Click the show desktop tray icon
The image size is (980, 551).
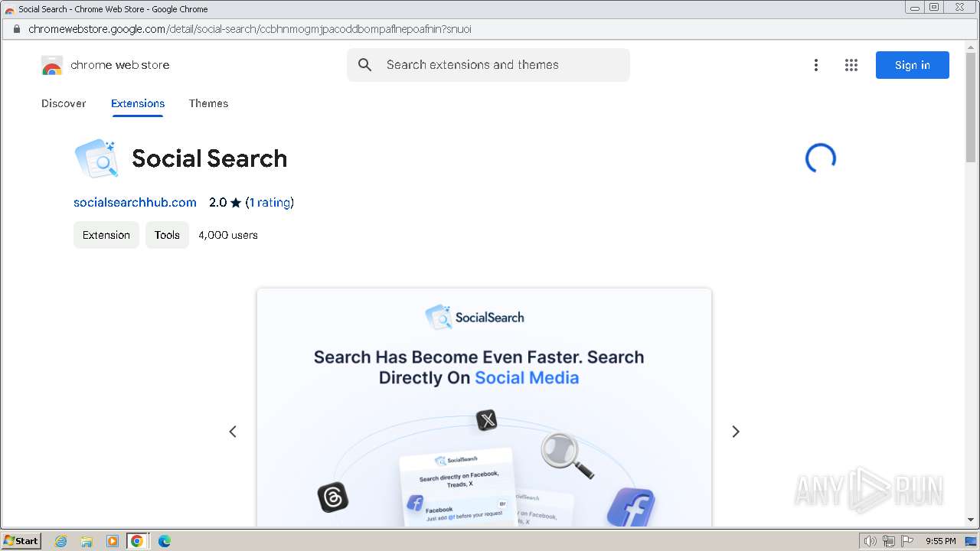pyautogui.click(x=971, y=541)
